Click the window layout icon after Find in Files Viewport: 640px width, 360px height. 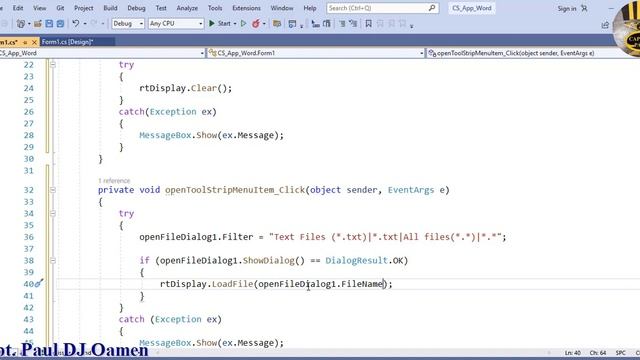(292, 24)
